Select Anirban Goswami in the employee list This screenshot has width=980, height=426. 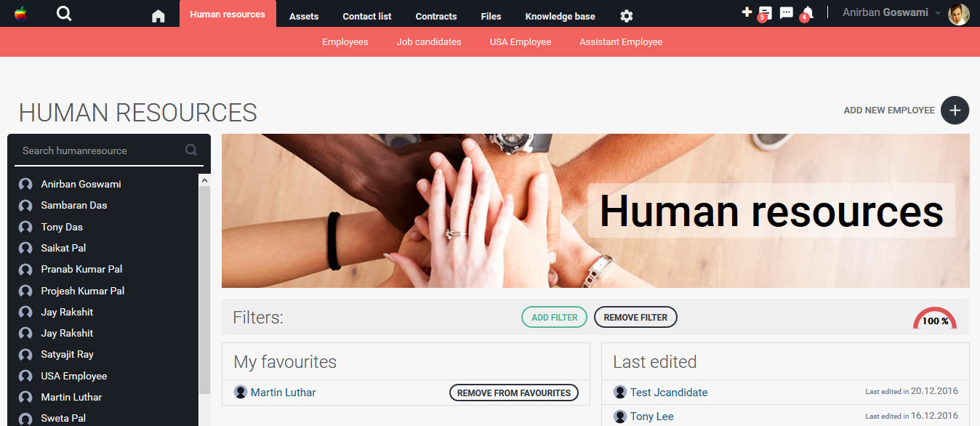click(x=81, y=184)
